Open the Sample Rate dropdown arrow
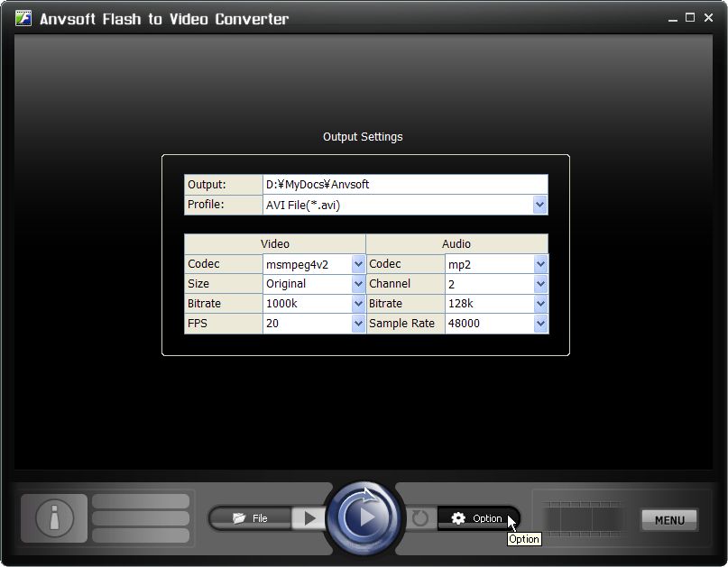Viewport: 728px width, 567px height. (540, 324)
